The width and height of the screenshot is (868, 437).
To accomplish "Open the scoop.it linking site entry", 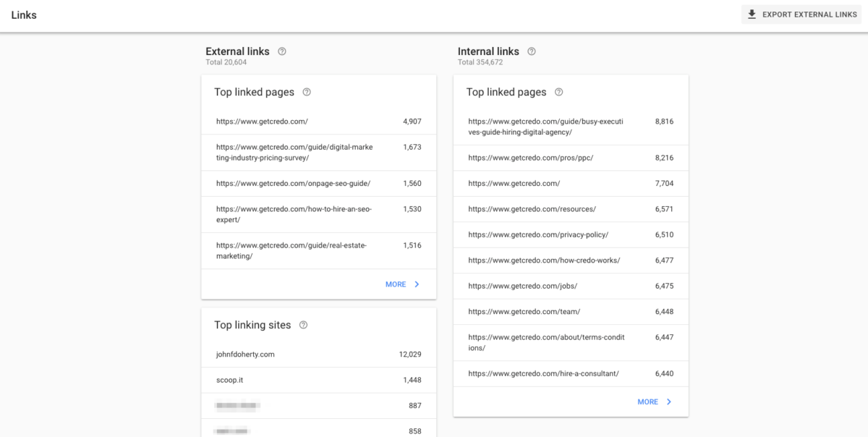I will click(229, 380).
